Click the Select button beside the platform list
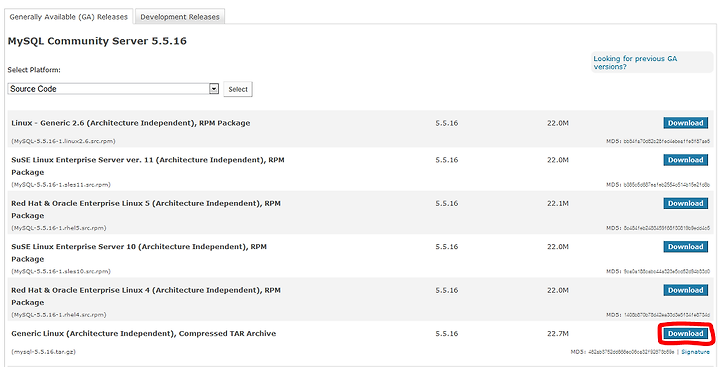Image resolution: width=720 pixels, height=367 pixels. click(238, 89)
